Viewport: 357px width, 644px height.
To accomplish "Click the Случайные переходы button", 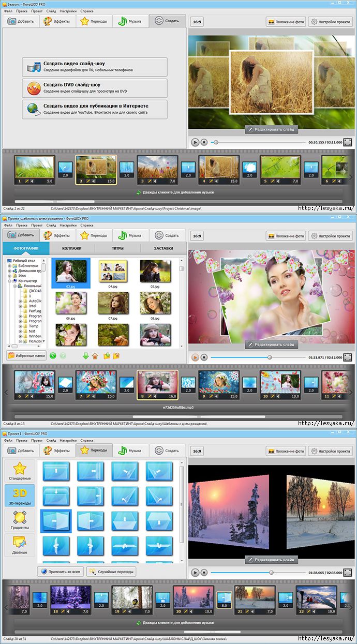I will click(111, 572).
